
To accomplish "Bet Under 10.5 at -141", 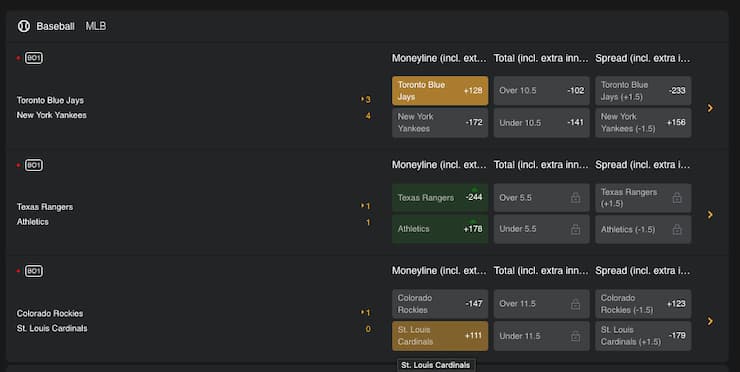I will click(x=541, y=123).
